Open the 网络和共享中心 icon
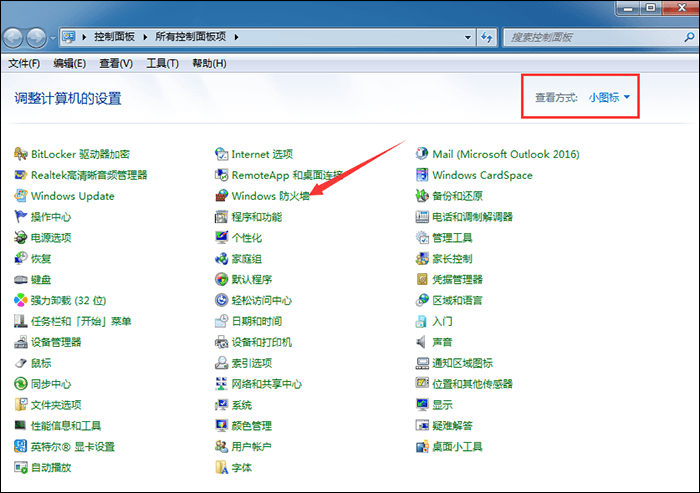This screenshot has height=493, width=700. click(223, 384)
